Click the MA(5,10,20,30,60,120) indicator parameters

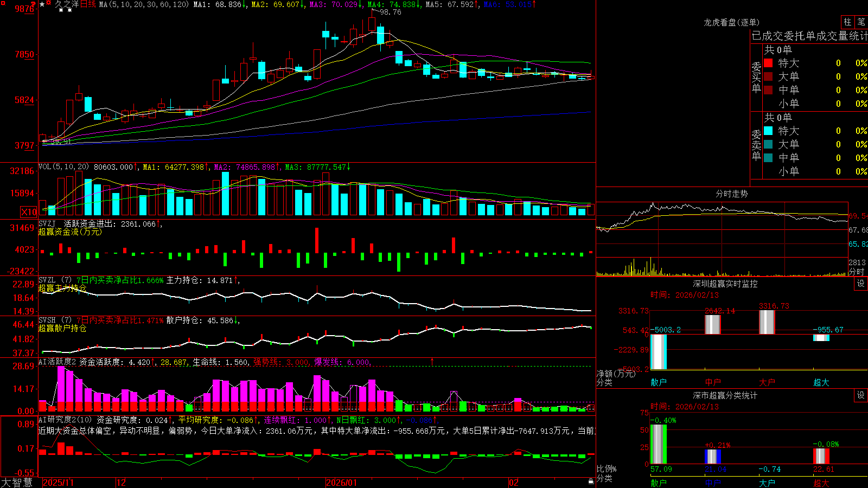(144, 4)
